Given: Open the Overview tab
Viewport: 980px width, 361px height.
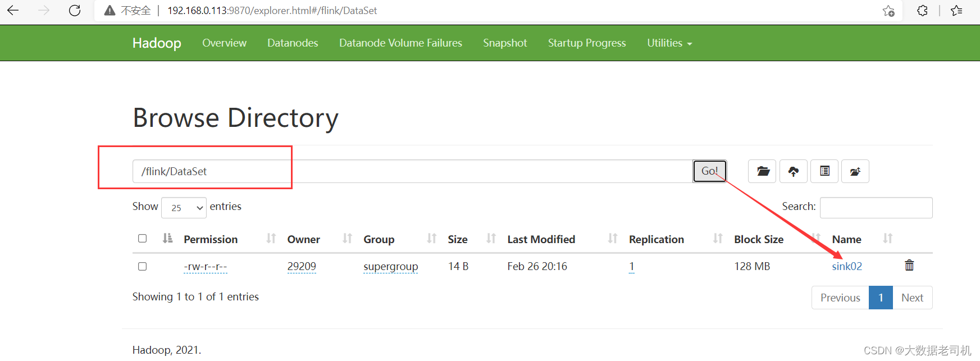Looking at the screenshot, I should click(x=224, y=43).
